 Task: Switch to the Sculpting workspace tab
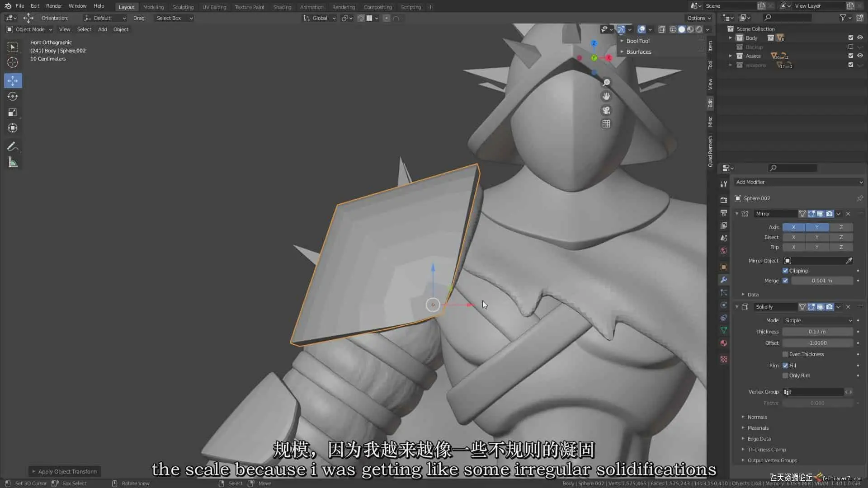point(183,7)
